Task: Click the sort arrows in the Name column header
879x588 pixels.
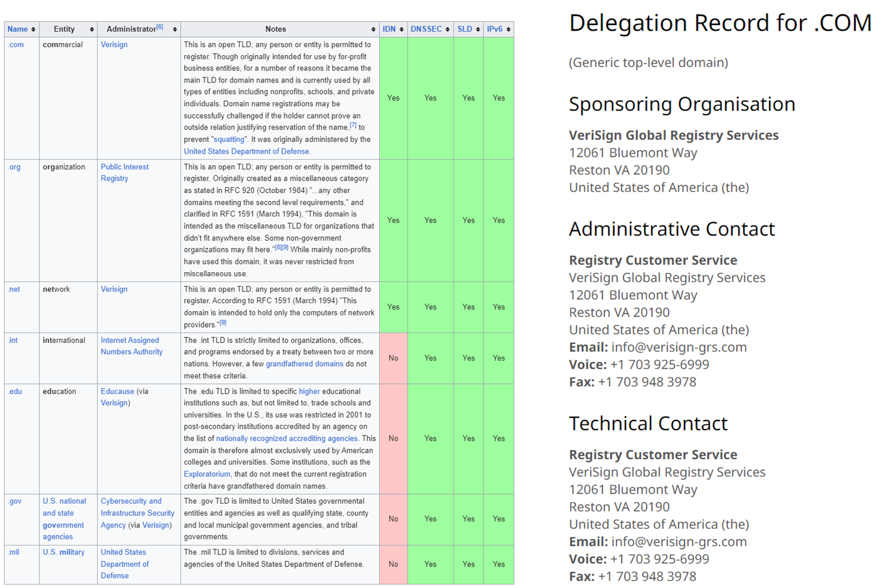Action: [34, 29]
